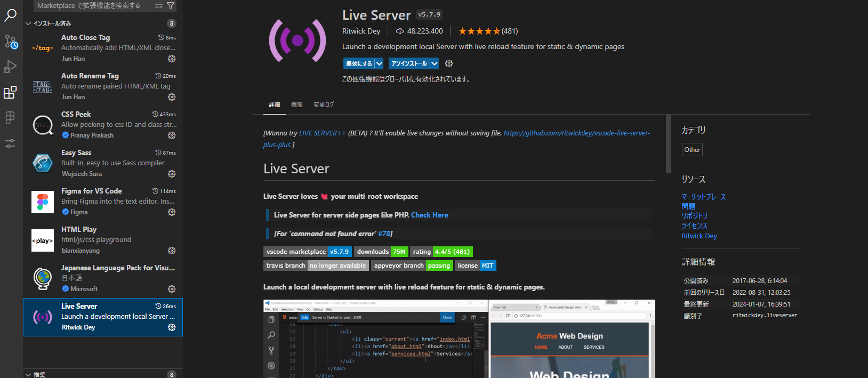Viewport: 868px width, 378px height.
Task: Select Auto Rename Tag extension icon
Action: click(x=43, y=86)
